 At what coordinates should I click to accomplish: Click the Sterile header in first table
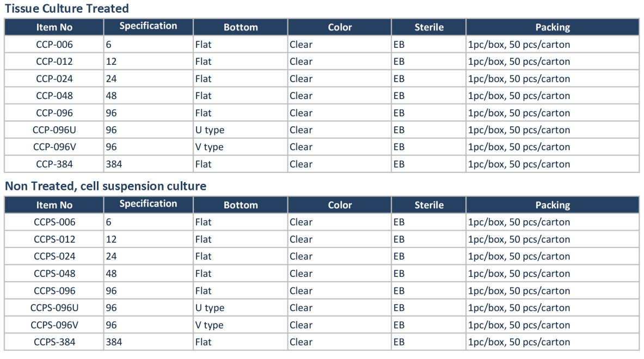point(429,27)
